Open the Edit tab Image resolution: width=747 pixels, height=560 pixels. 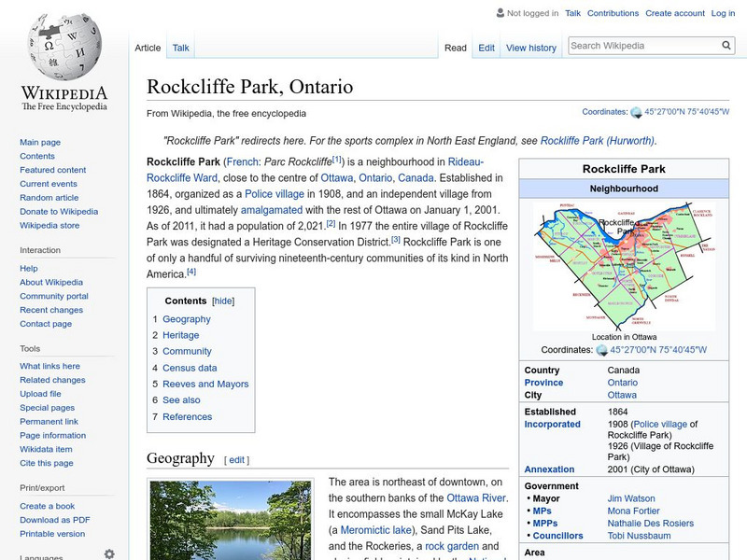486,48
